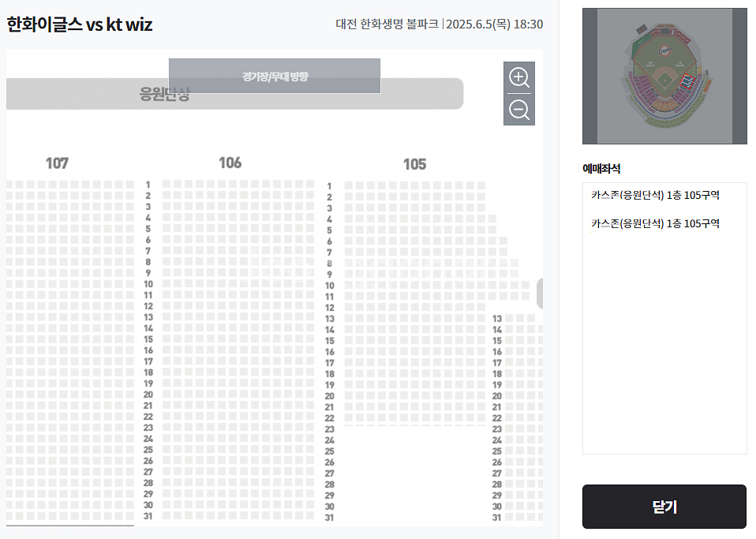Open the stadium overview minimap thumbnail
The height and width of the screenshot is (539, 756).
click(664, 77)
